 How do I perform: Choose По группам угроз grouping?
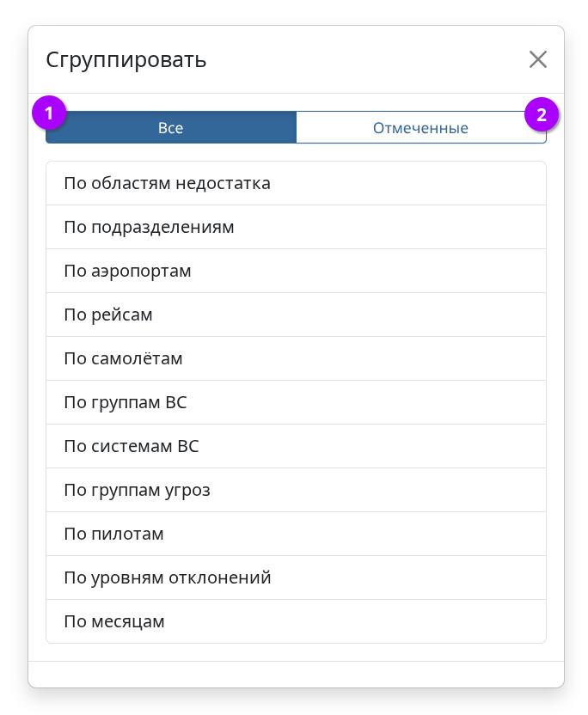[296, 490]
